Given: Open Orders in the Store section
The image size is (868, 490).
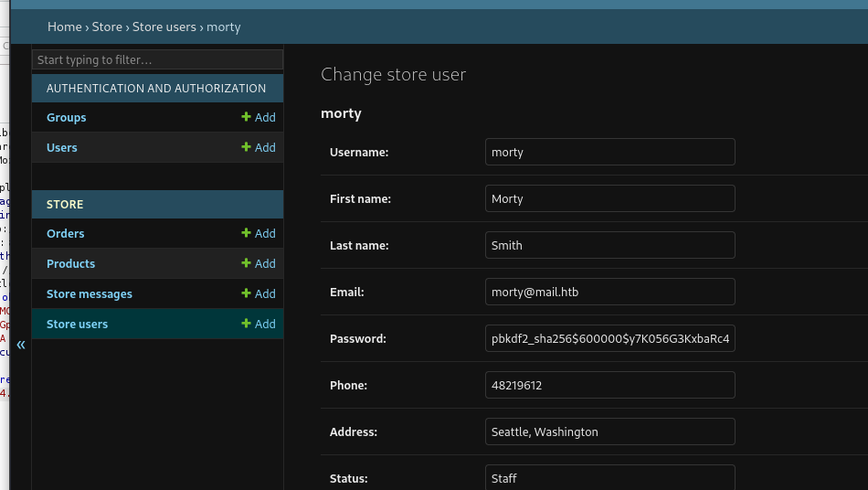Looking at the screenshot, I should point(66,234).
